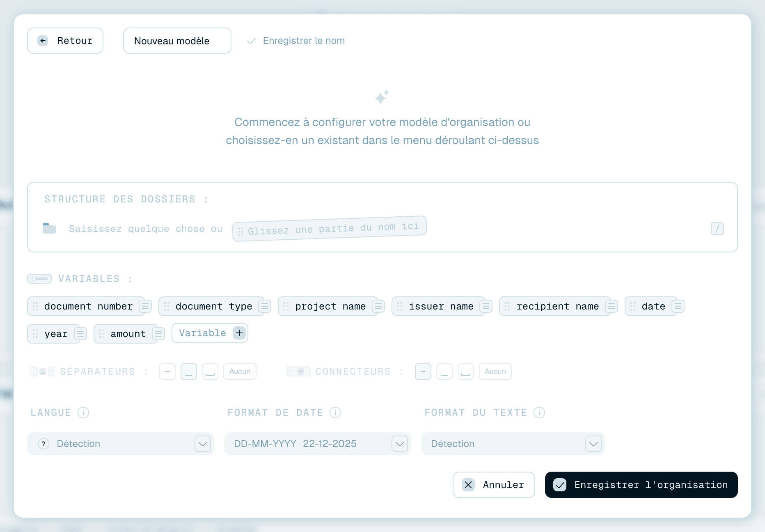Select the space connector option

click(x=466, y=371)
